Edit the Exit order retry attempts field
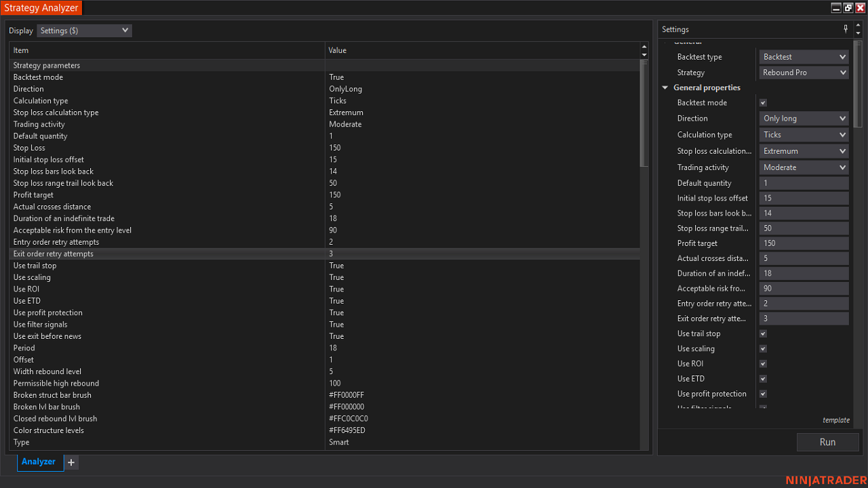The image size is (868, 488). (804, 319)
